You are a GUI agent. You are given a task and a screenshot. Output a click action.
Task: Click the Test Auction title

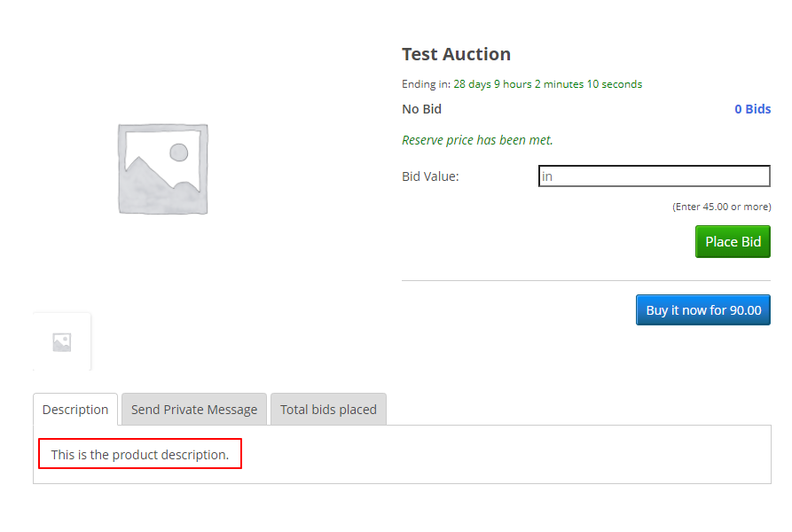tap(456, 54)
